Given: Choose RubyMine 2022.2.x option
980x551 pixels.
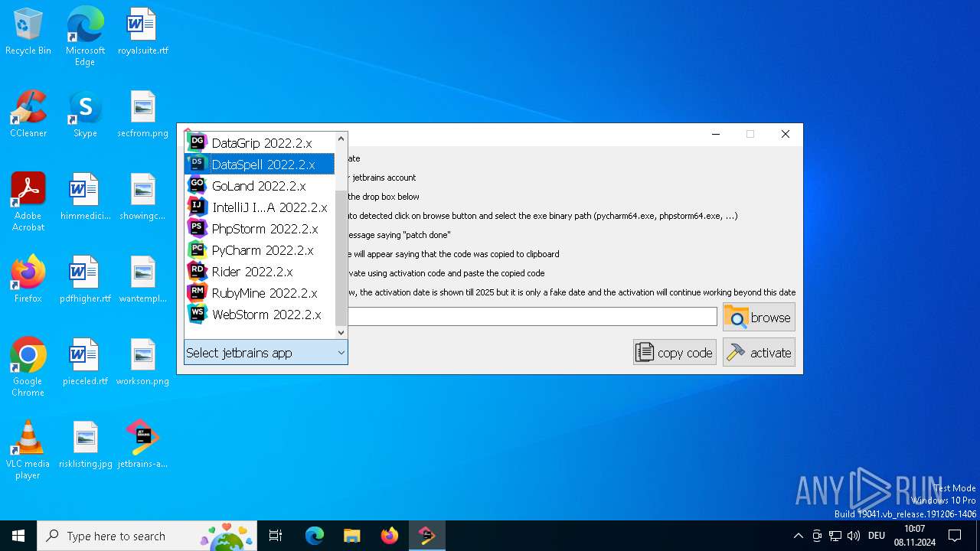Looking at the screenshot, I should click(x=260, y=293).
